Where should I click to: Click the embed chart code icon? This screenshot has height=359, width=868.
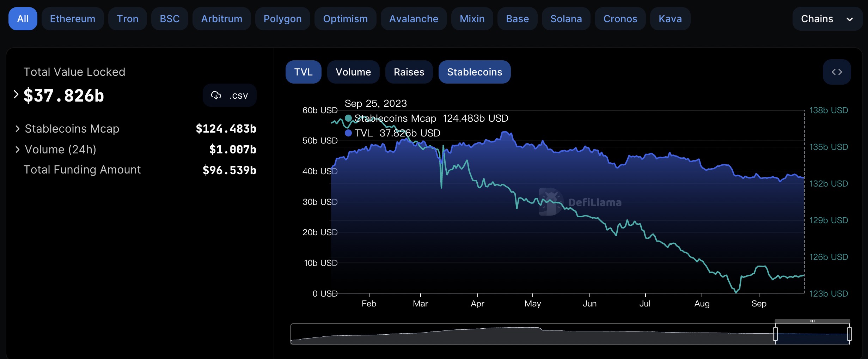point(837,72)
